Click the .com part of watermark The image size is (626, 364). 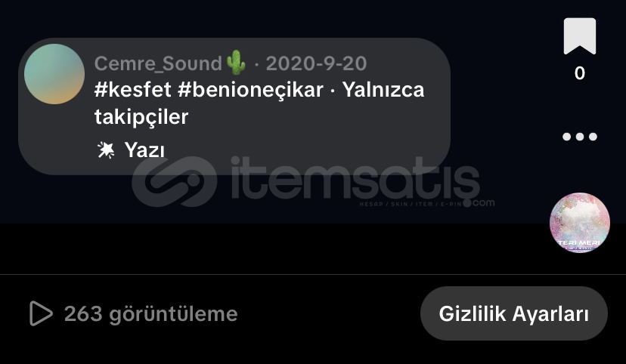(x=479, y=203)
